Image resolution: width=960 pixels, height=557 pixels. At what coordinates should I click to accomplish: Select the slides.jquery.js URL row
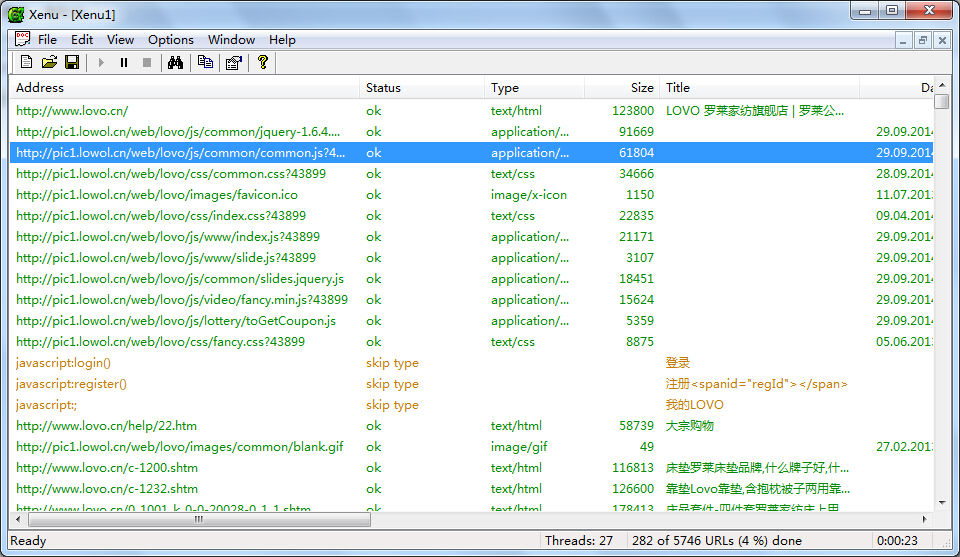click(471, 278)
